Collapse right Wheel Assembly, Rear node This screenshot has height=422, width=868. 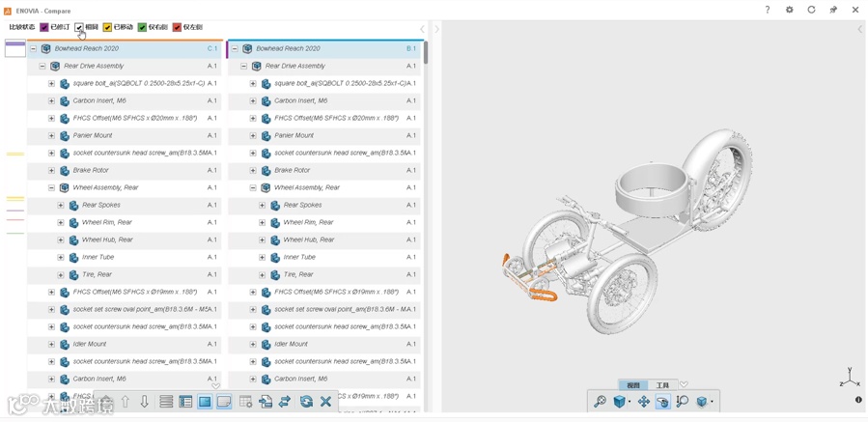(x=253, y=187)
